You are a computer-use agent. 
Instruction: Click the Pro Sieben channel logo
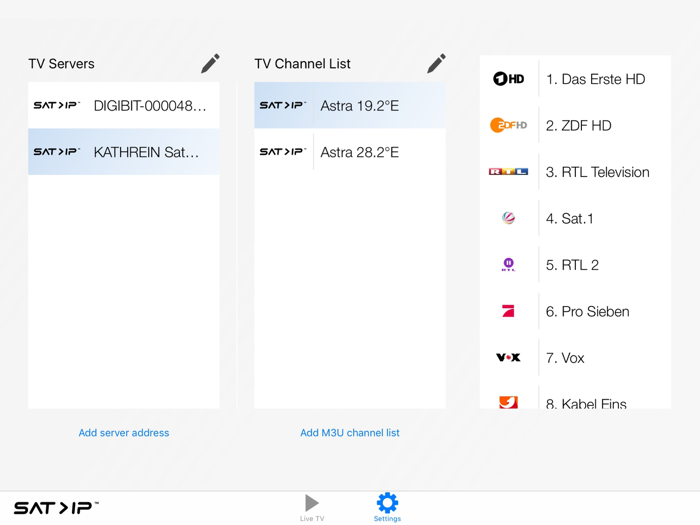[x=508, y=311]
